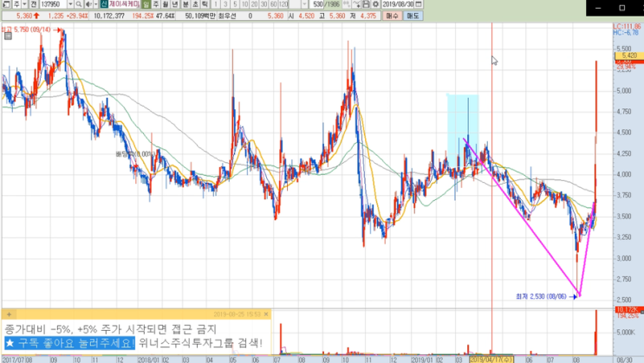Click the LC:111.86 indicator text
Viewport: 644px width, 363px height.
pos(627,26)
